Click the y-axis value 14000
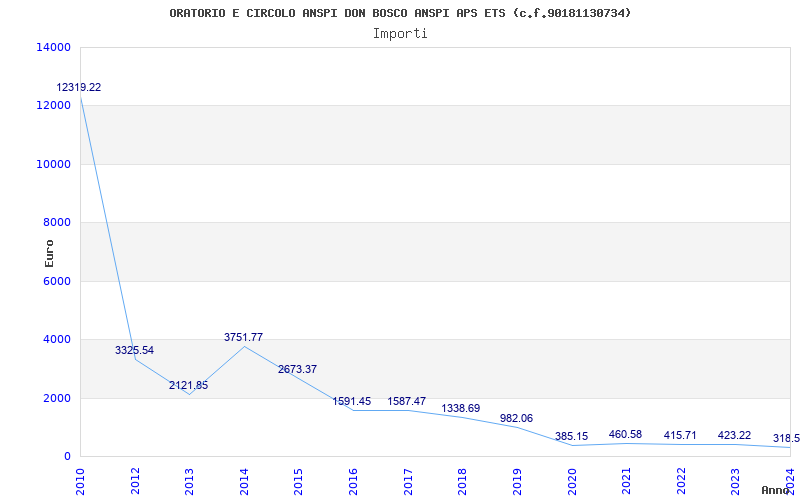This screenshot has width=800, height=500. pos(53,47)
